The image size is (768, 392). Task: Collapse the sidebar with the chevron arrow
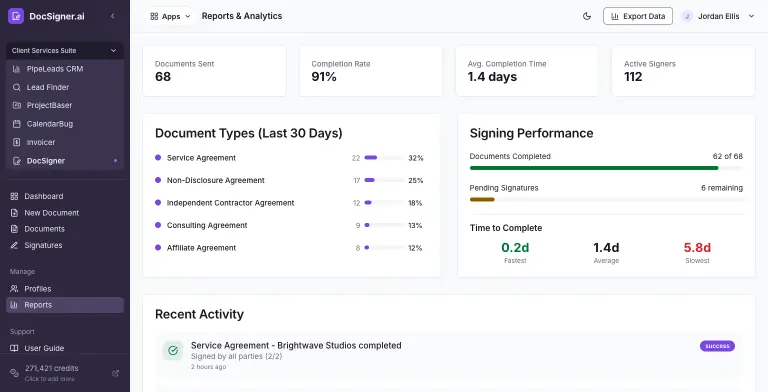[113, 16]
